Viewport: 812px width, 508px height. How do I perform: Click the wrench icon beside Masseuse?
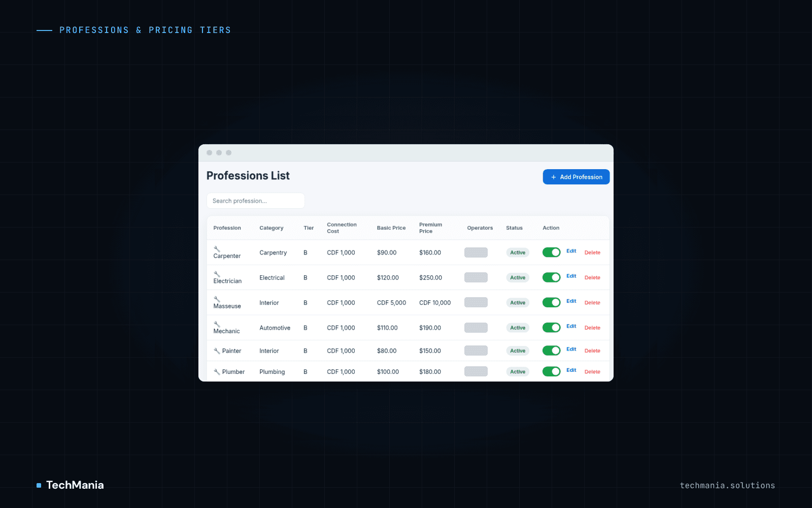[x=217, y=299]
